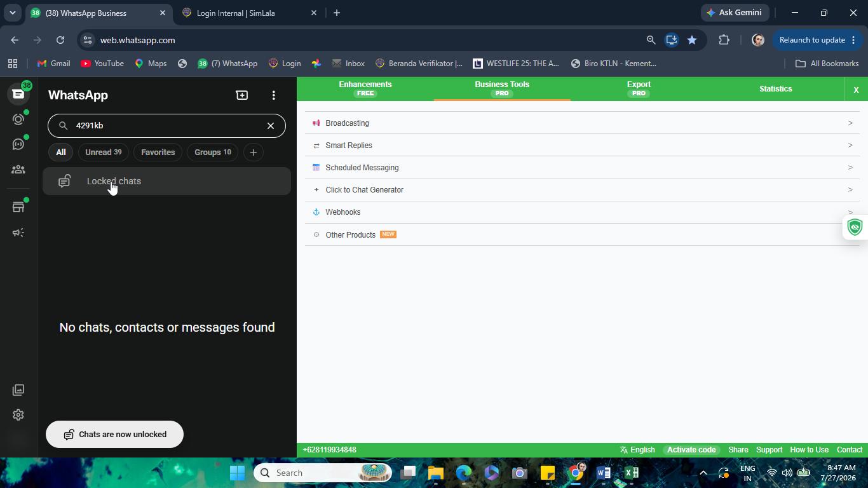The height and width of the screenshot is (488, 868).
Task: Switch to the Business Tools PRO tab
Action: pos(502,88)
